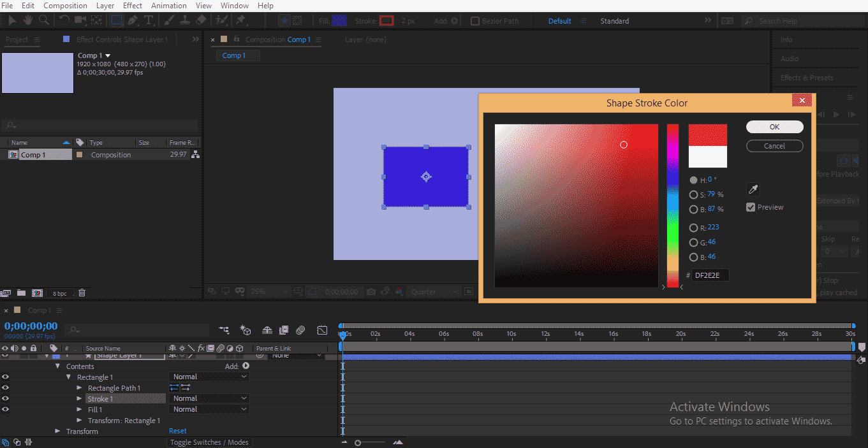Select the Pen tool
The height and width of the screenshot is (448, 868).
pyautogui.click(x=133, y=20)
